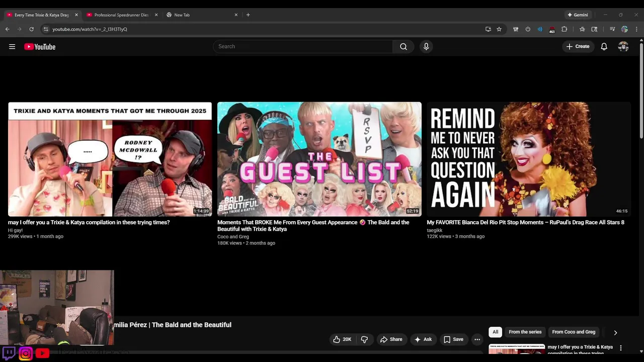Image resolution: width=644 pixels, height=362 pixels.
Task: Select From the series chip
Action: (525, 332)
